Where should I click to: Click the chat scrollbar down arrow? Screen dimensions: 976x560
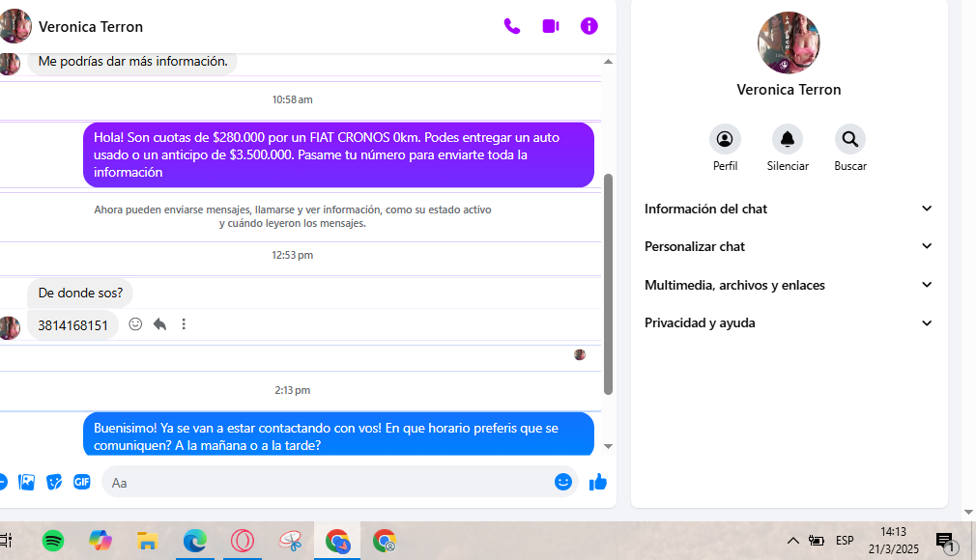[608, 446]
